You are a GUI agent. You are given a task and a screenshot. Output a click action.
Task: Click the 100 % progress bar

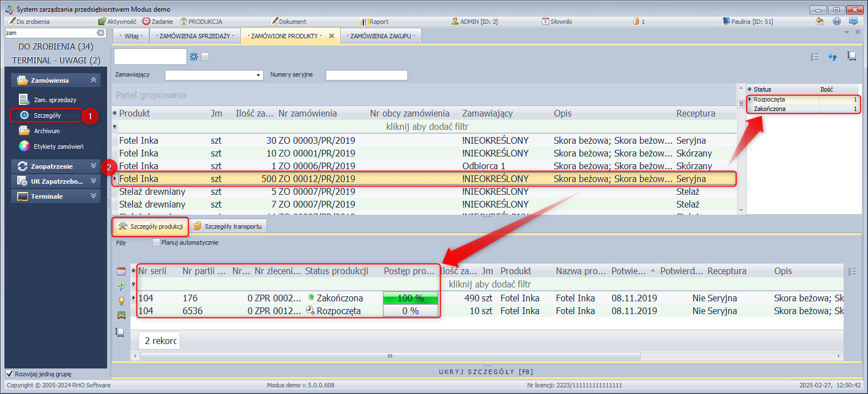click(411, 299)
